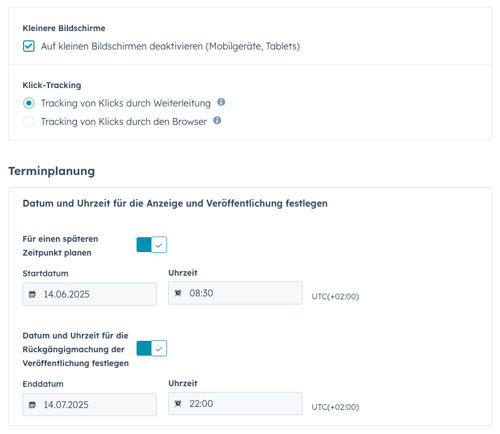500x434 pixels.
Task: Click info icon next to Weiterleitung tracking
Action: point(221,102)
